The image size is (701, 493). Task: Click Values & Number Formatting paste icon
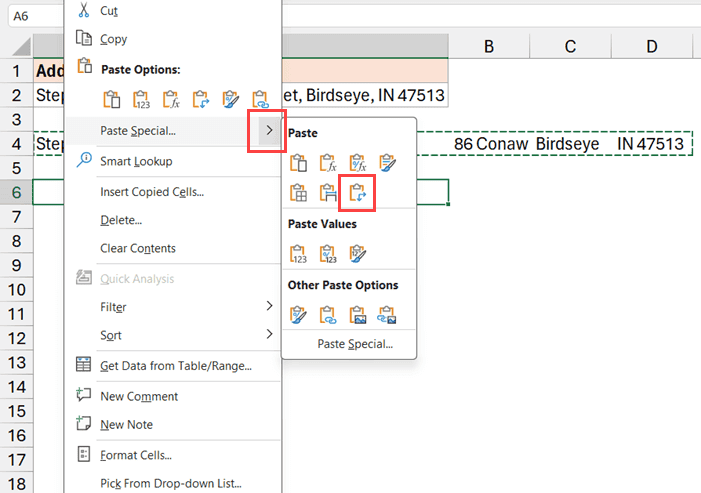(x=327, y=254)
